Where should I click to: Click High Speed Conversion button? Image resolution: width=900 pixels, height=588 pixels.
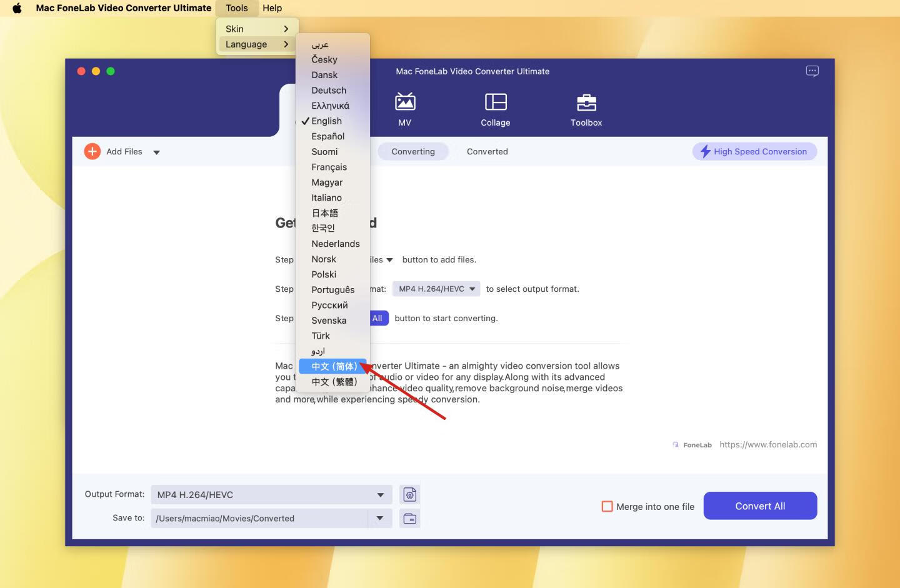coord(754,151)
